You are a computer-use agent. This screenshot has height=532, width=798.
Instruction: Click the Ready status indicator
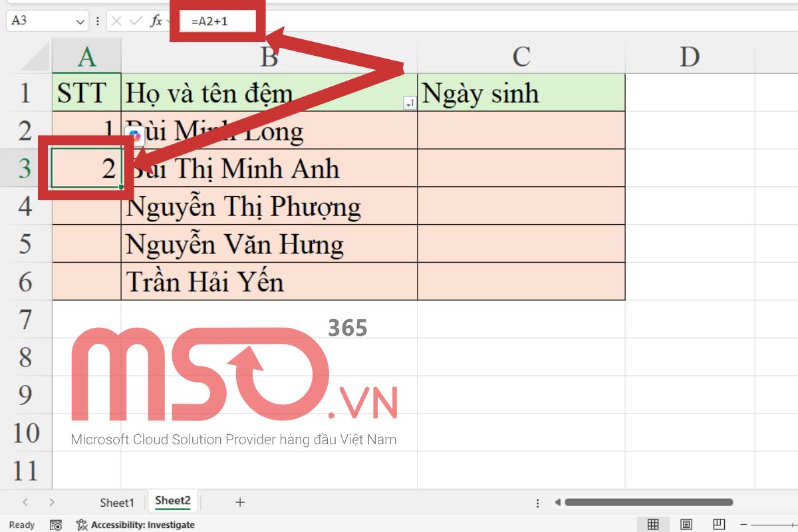point(21,525)
